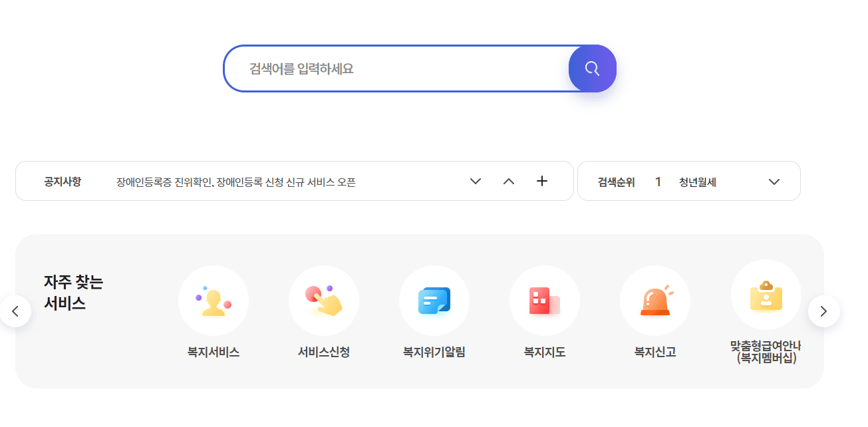Click the rank number 1 indicator
The width and height of the screenshot is (868, 427).
658,180
